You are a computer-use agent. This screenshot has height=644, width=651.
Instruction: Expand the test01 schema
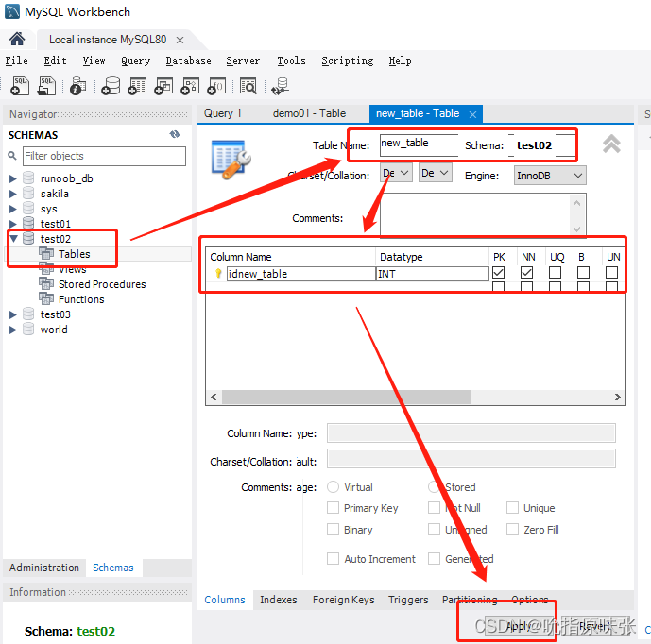13,224
